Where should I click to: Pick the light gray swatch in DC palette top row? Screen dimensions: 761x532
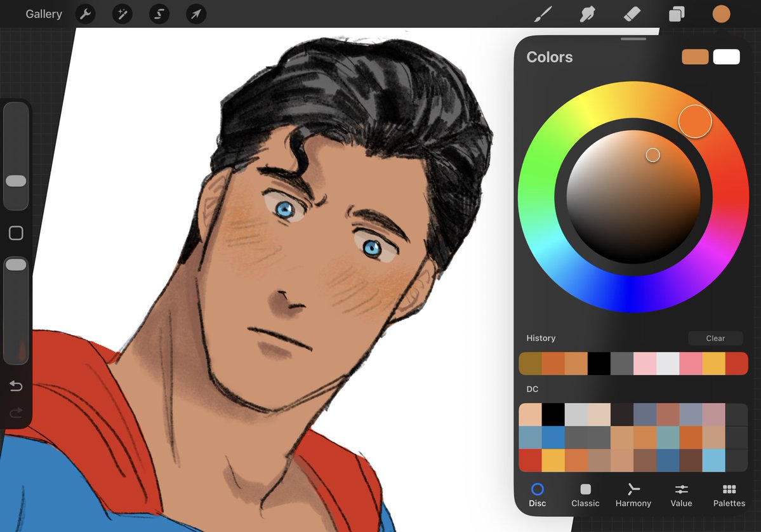coord(576,415)
